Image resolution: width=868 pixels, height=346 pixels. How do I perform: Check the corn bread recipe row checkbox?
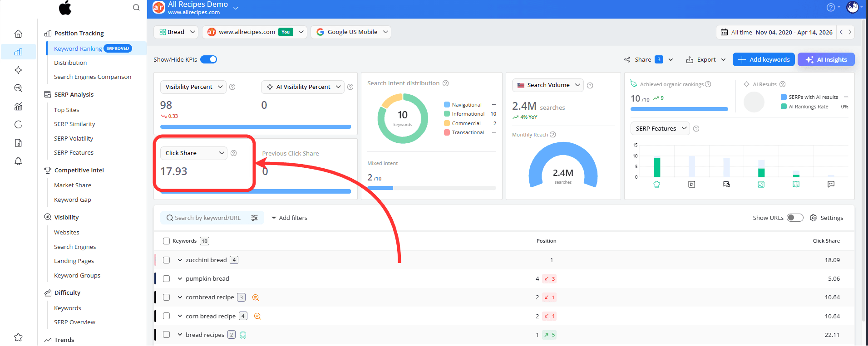(166, 316)
